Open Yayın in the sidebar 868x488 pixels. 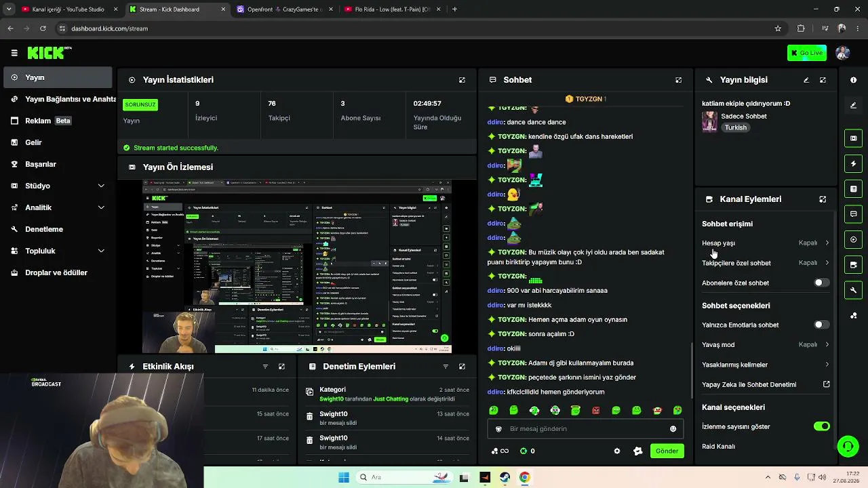click(57, 77)
